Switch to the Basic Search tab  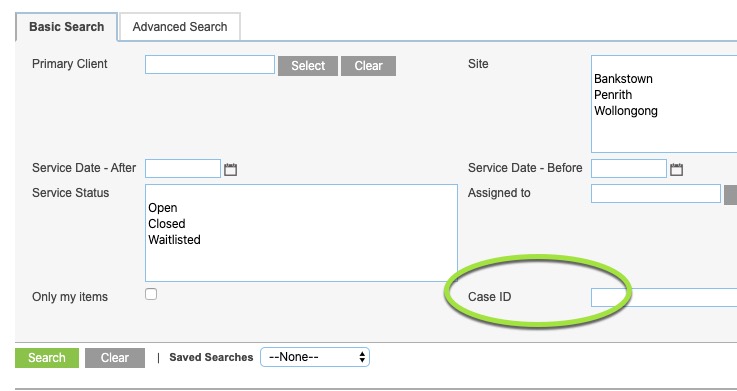click(x=66, y=27)
